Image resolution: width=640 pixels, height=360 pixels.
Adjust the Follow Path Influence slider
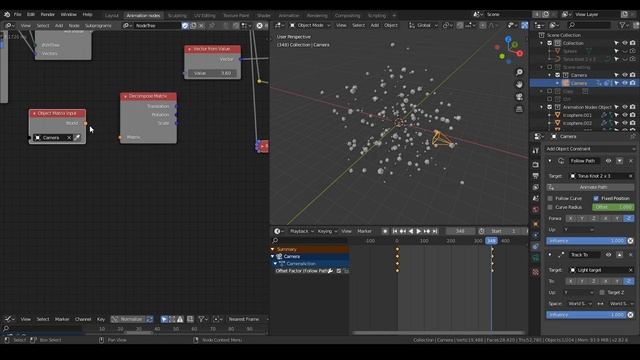point(586,241)
